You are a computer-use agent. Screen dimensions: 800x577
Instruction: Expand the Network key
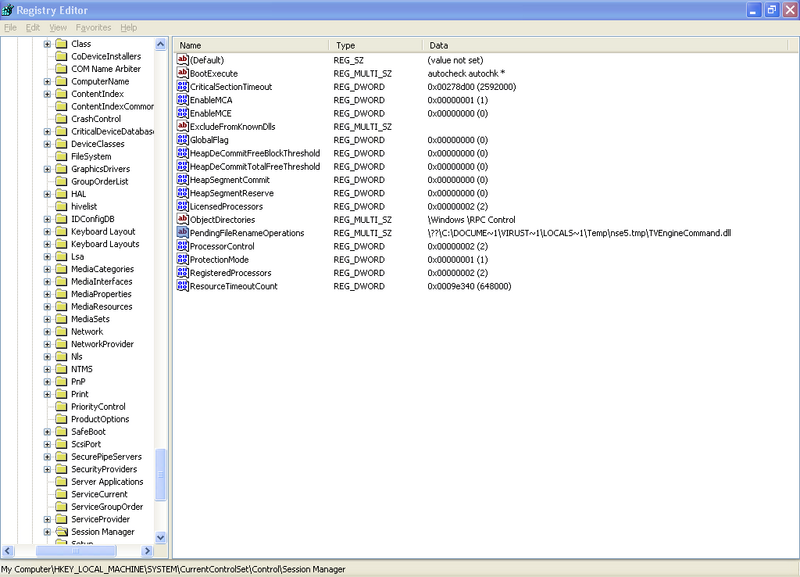pos(47,332)
